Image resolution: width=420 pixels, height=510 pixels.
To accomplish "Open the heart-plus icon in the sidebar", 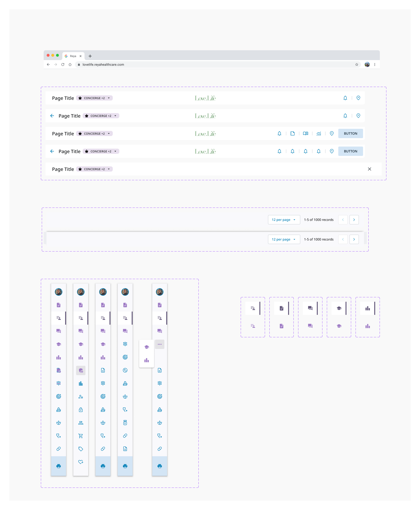I will click(81, 462).
